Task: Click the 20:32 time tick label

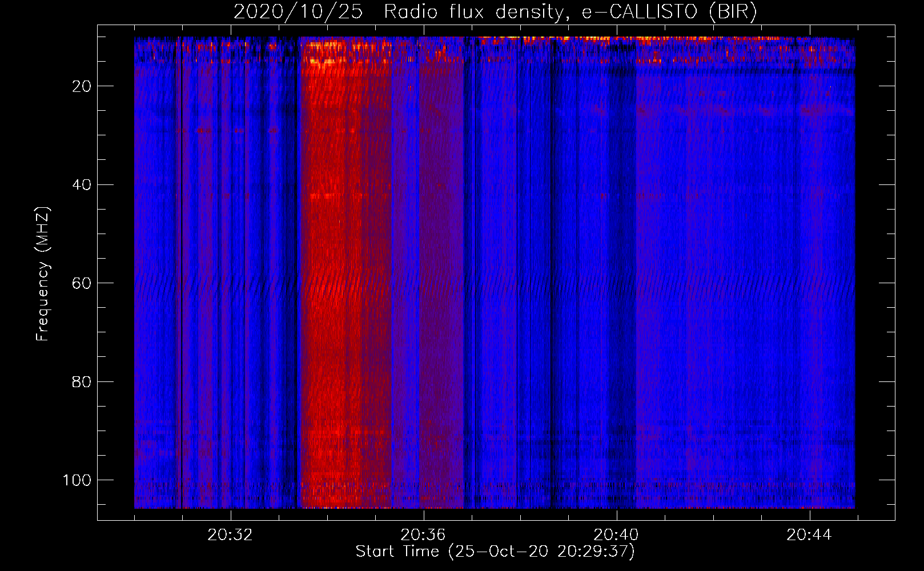Action: tap(230, 535)
